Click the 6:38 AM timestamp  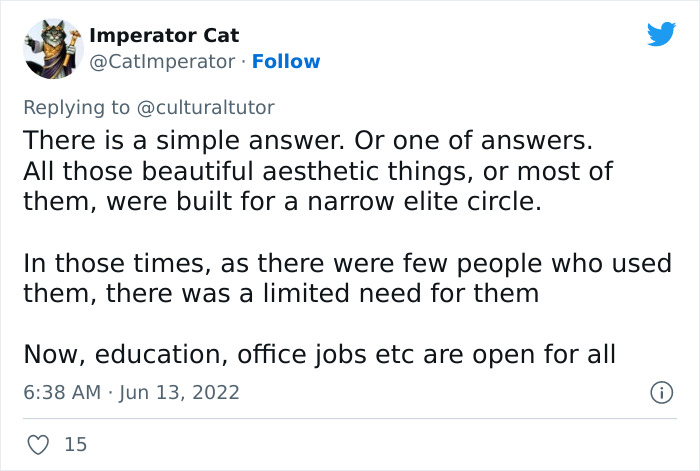point(62,392)
